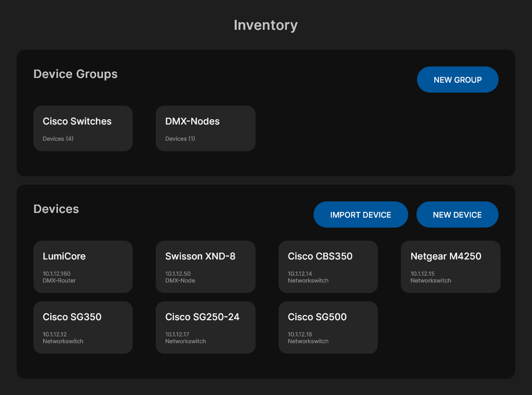Image resolution: width=532 pixels, height=395 pixels.
Task: Open the Cisco Switches group card
Action: (x=83, y=128)
